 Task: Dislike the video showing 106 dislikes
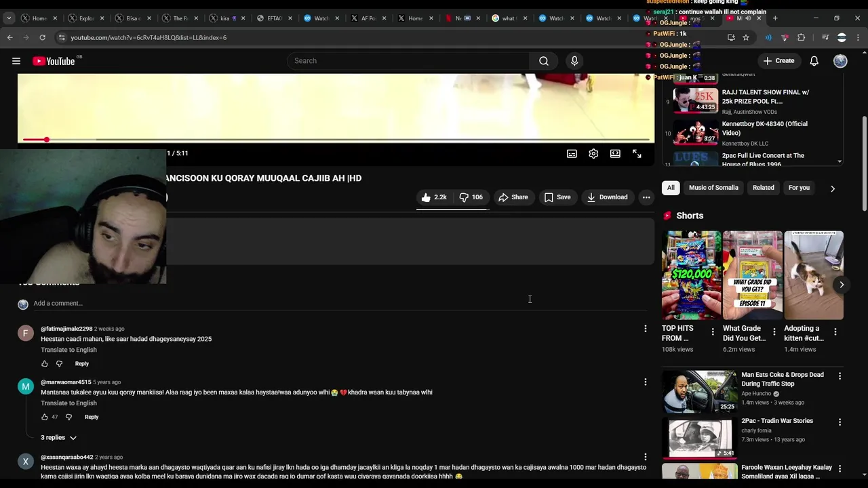coord(471,197)
